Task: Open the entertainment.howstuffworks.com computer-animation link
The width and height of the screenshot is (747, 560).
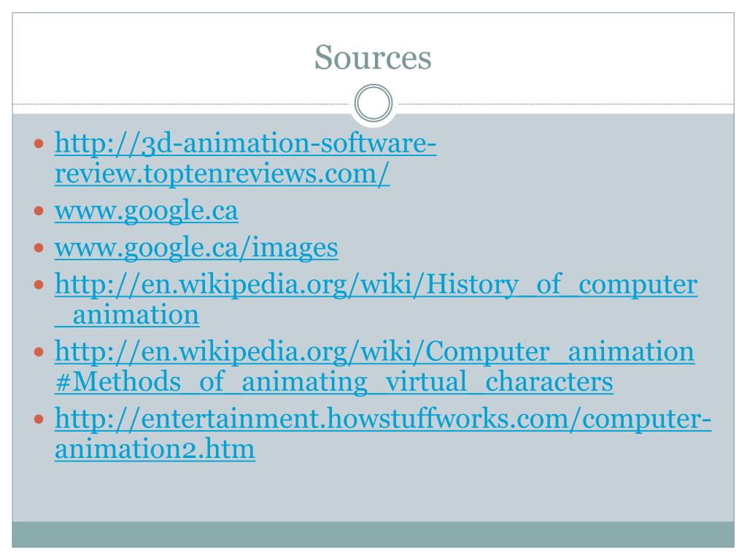Action: [x=383, y=433]
